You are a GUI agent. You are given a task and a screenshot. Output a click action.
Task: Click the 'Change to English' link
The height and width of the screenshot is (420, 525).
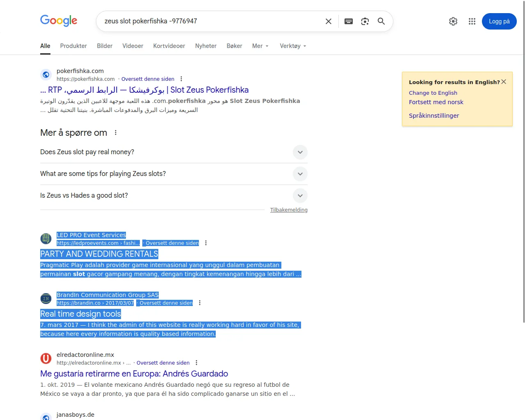coord(433,93)
